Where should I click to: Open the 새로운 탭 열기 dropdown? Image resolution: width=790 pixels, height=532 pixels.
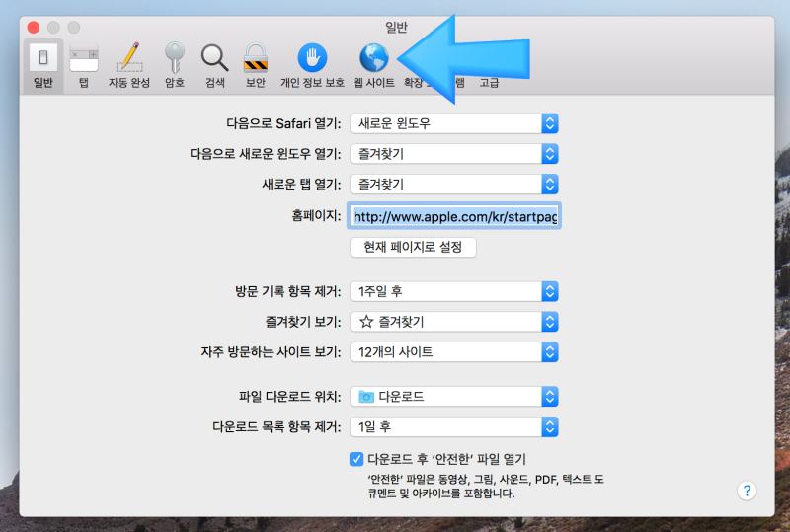coord(454,184)
